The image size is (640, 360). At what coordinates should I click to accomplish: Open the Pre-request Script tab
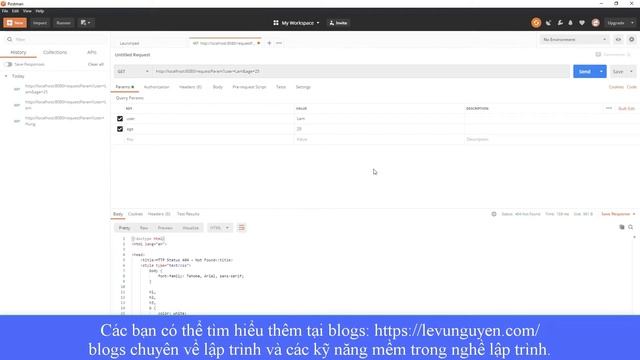coord(249,87)
